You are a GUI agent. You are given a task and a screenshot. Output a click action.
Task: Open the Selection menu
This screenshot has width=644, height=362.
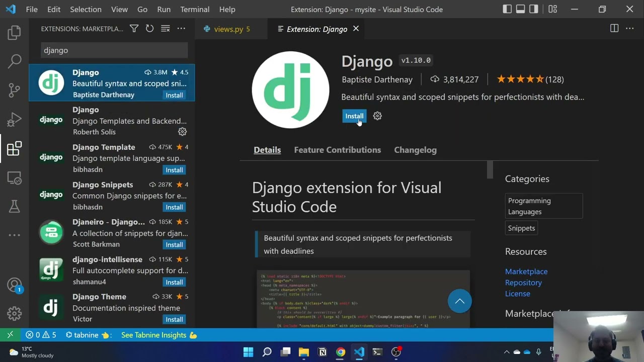(86, 9)
